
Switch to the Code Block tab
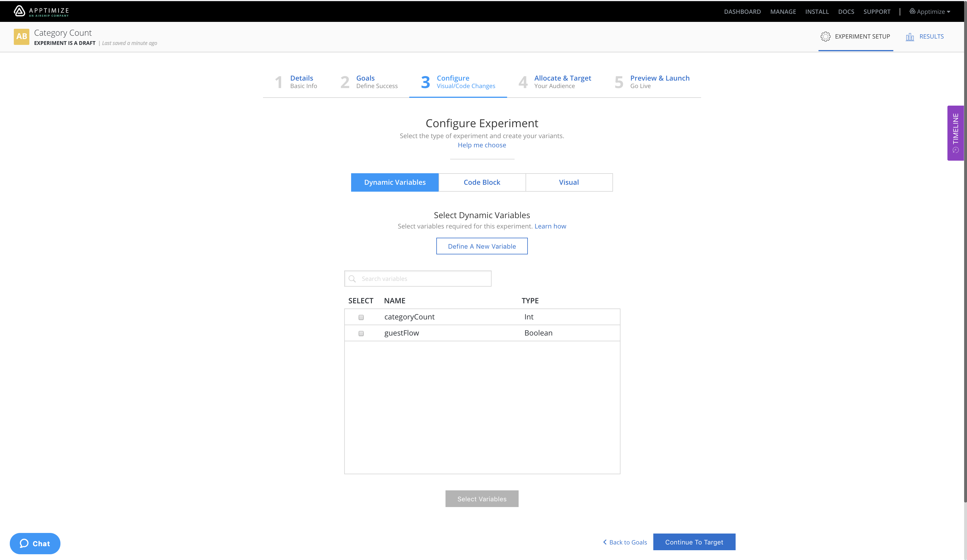[x=482, y=182]
